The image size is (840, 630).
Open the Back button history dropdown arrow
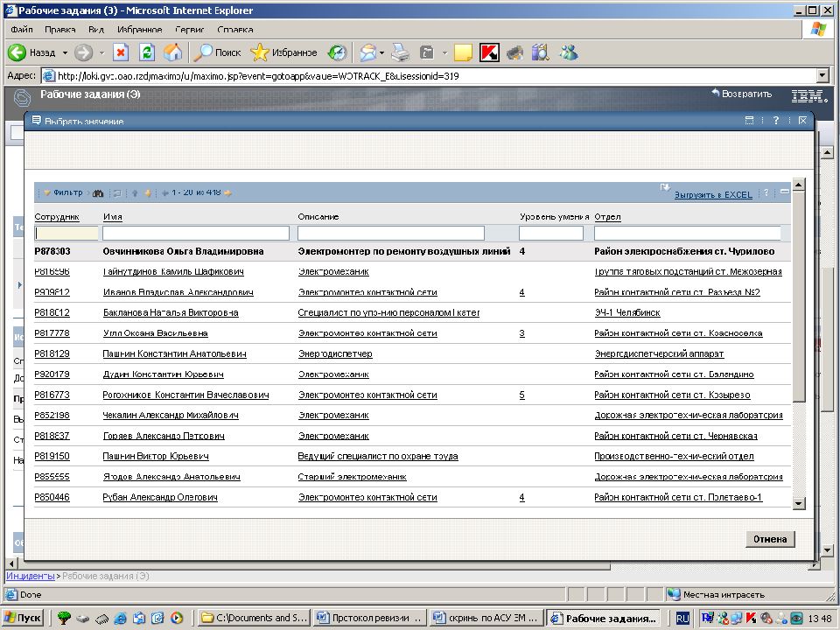65,53
